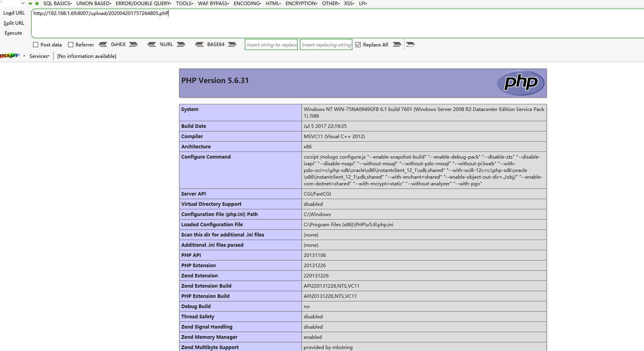Screen dimensions: 644x351
Task: Enable the Post data checkbox
Action: tap(36, 45)
